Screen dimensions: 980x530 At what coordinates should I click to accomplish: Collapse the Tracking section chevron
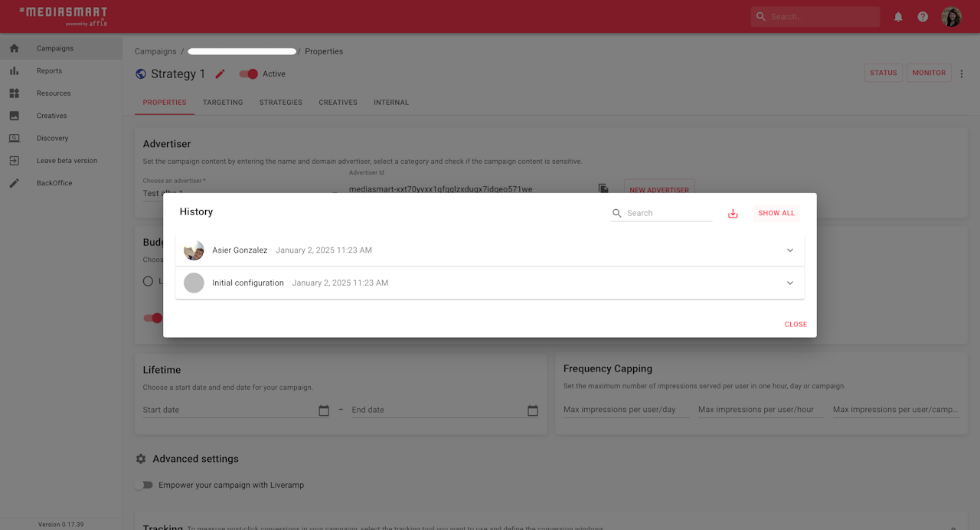(953, 528)
